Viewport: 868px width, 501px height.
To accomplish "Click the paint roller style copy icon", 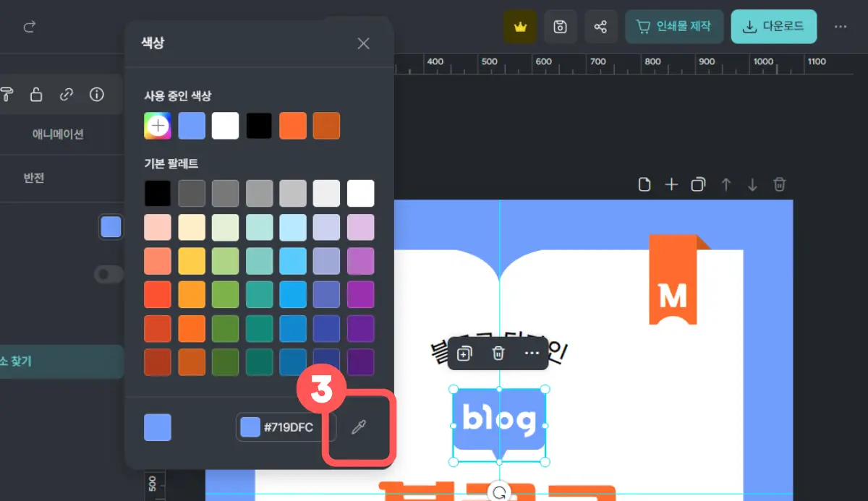I will pyautogui.click(x=7, y=94).
